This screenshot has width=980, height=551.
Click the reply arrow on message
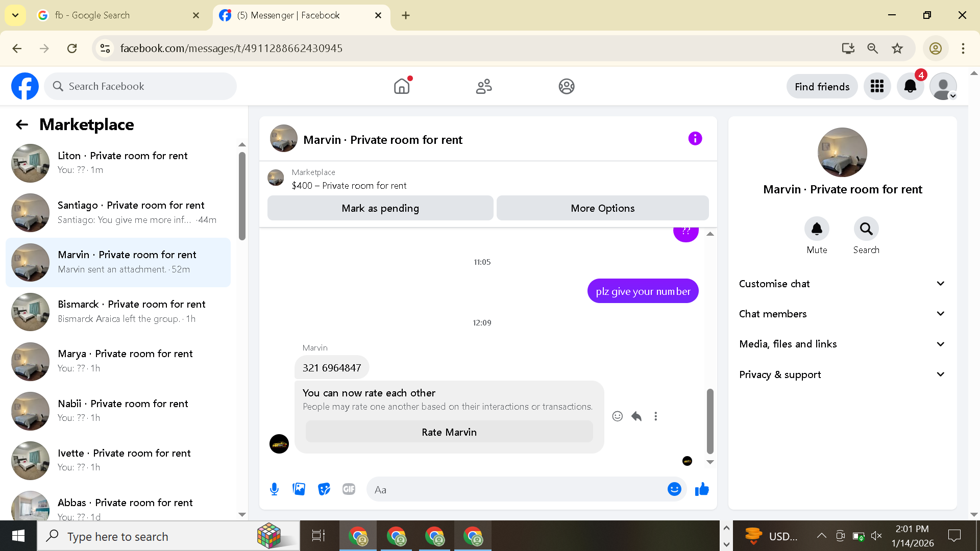point(636,416)
